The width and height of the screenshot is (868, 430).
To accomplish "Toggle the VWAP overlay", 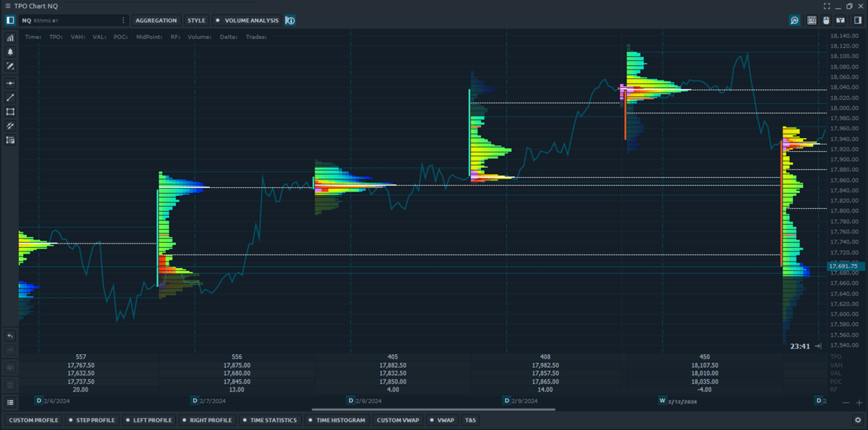I will tap(441, 420).
